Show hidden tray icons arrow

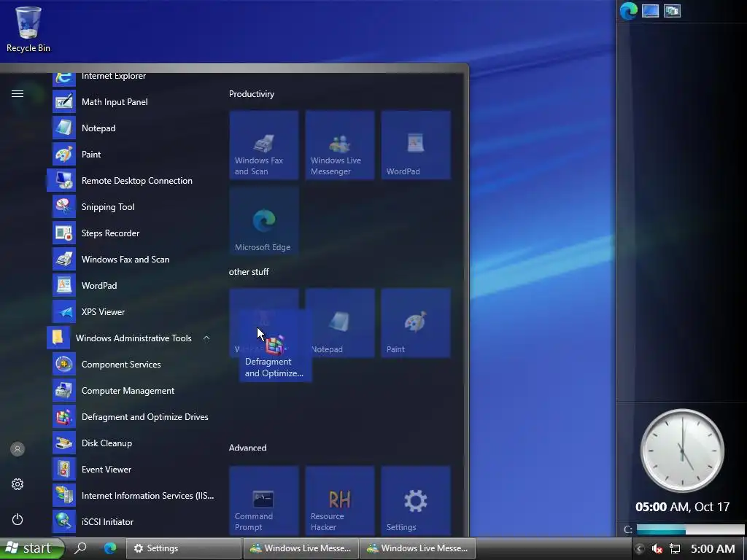639,549
